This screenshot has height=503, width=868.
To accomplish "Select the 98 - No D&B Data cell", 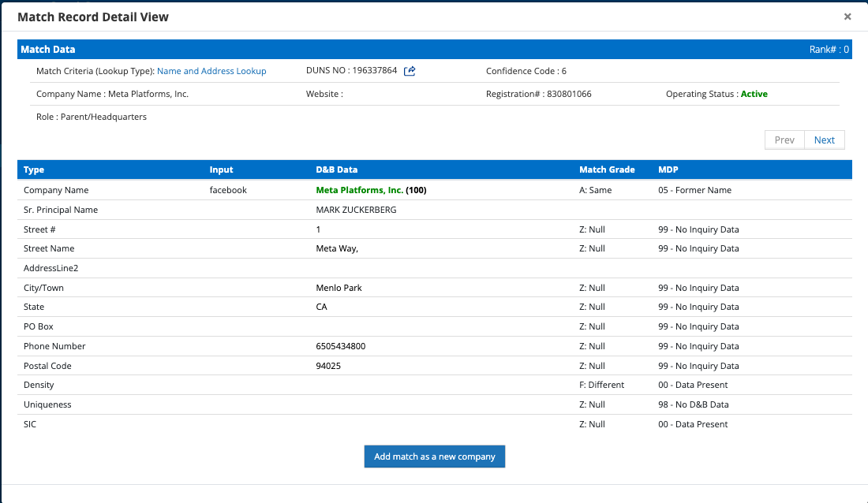I will point(694,404).
